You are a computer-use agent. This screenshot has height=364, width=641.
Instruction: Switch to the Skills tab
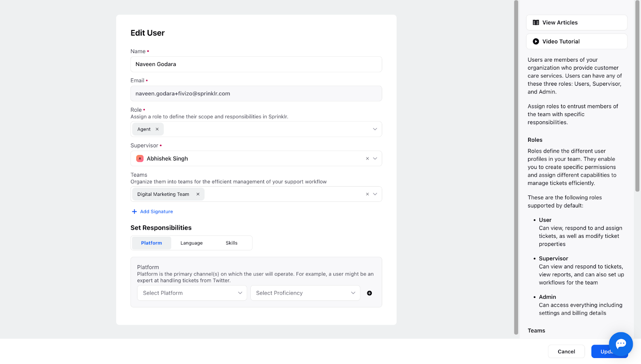[x=232, y=243]
